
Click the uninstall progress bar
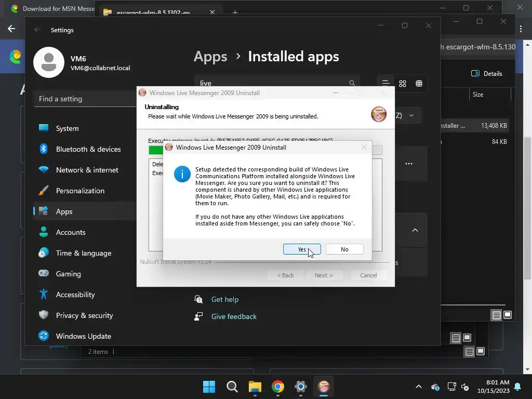point(265,150)
